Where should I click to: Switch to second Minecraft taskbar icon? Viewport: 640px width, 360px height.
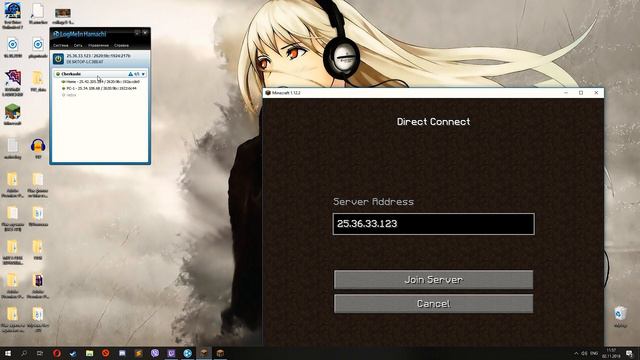coord(220,353)
